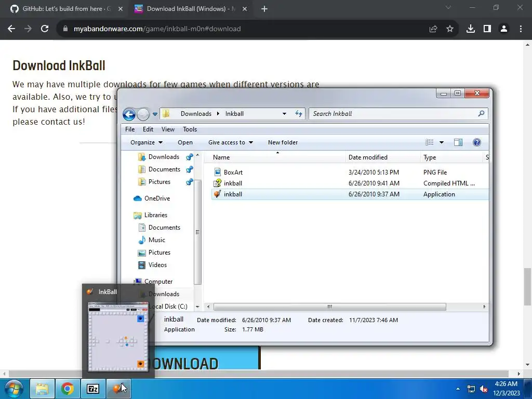The width and height of the screenshot is (532, 399).
Task: Click the change view icon
Action: click(430, 142)
